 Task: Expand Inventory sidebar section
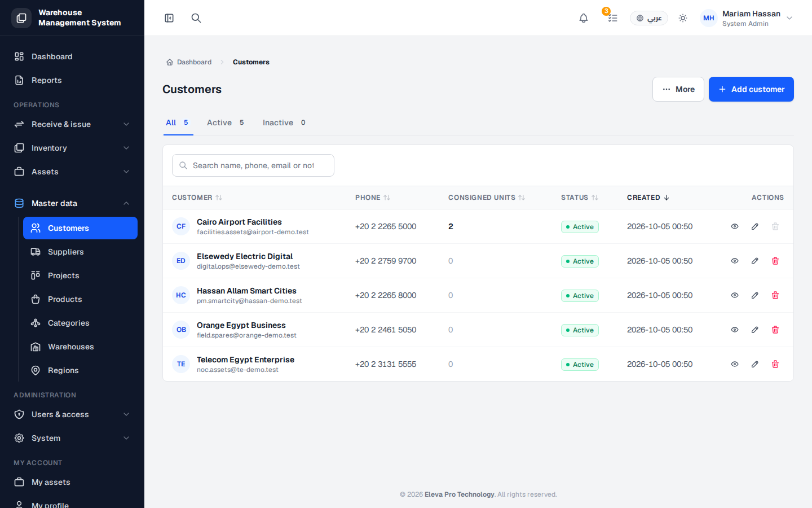point(72,148)
